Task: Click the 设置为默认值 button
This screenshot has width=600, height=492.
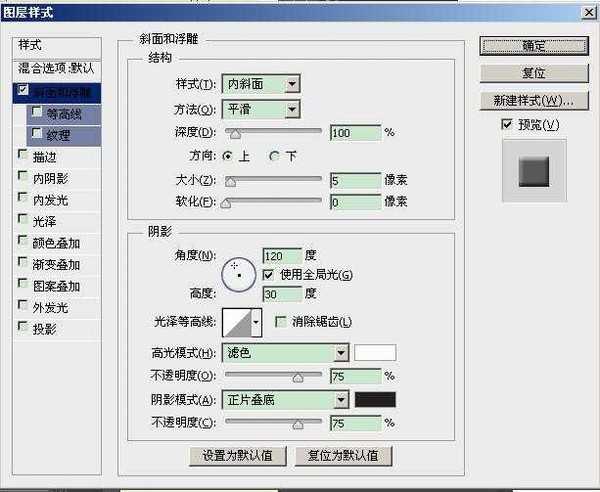Action: (238, 456)
